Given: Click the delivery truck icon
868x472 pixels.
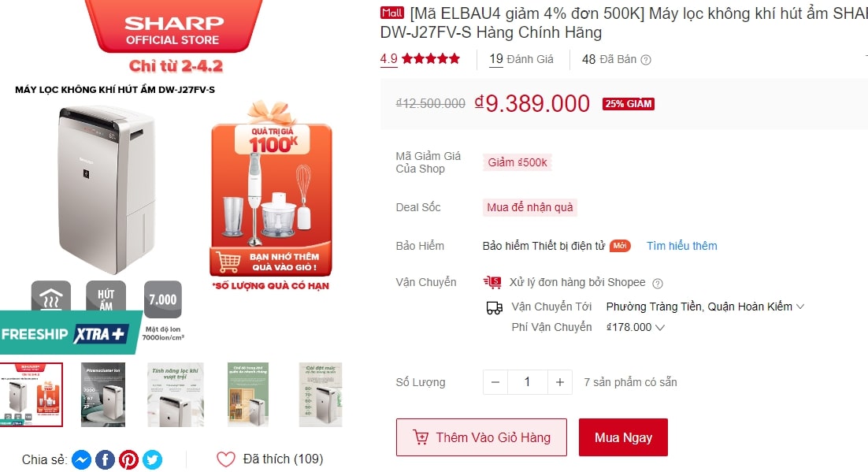Looking at the screenshot, I should [495, 308].
